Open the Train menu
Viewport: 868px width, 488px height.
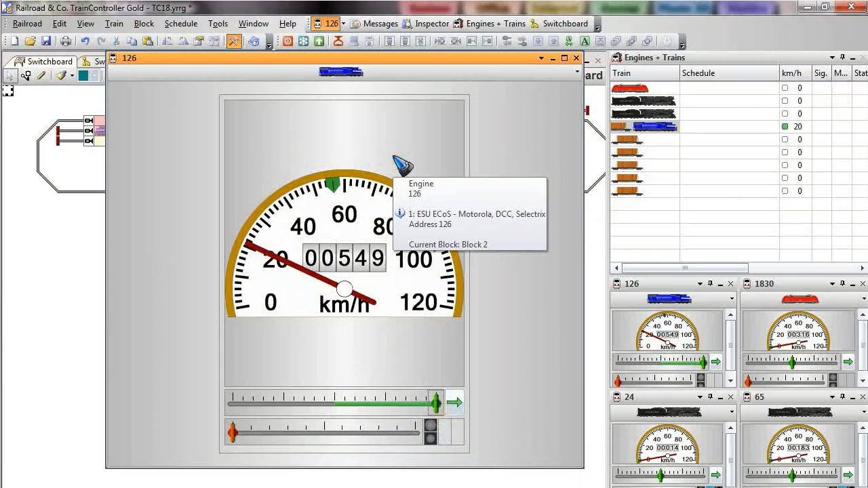click(x=114, y=24)
